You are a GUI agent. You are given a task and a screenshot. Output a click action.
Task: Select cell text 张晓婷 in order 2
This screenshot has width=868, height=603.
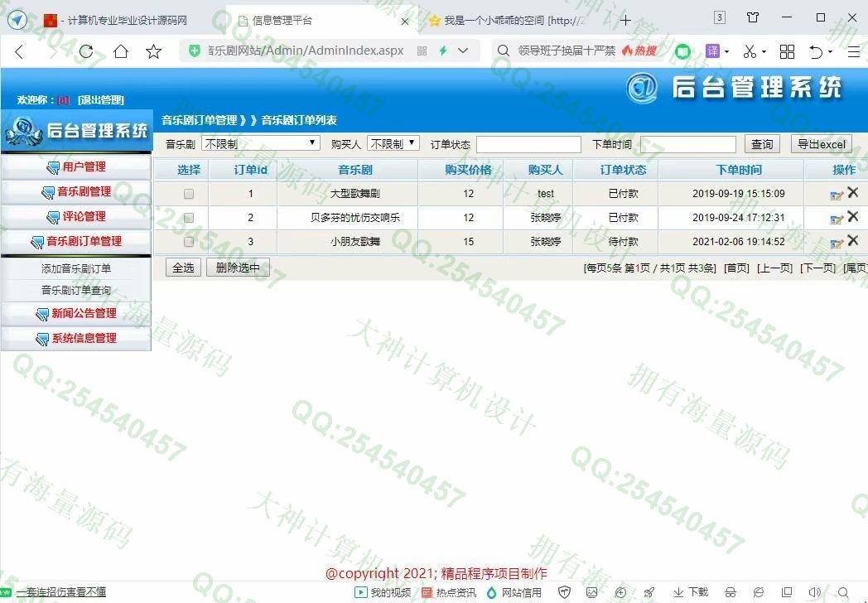(545, 218)
